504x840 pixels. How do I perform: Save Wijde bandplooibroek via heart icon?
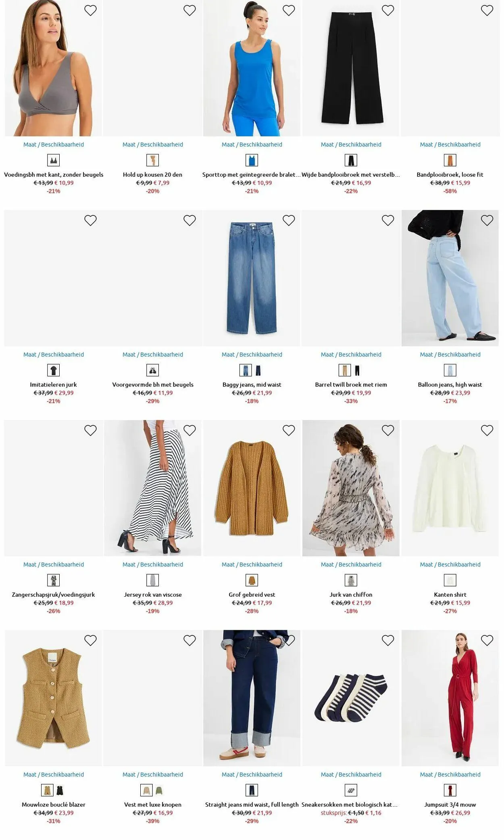[x=388, y=10]
